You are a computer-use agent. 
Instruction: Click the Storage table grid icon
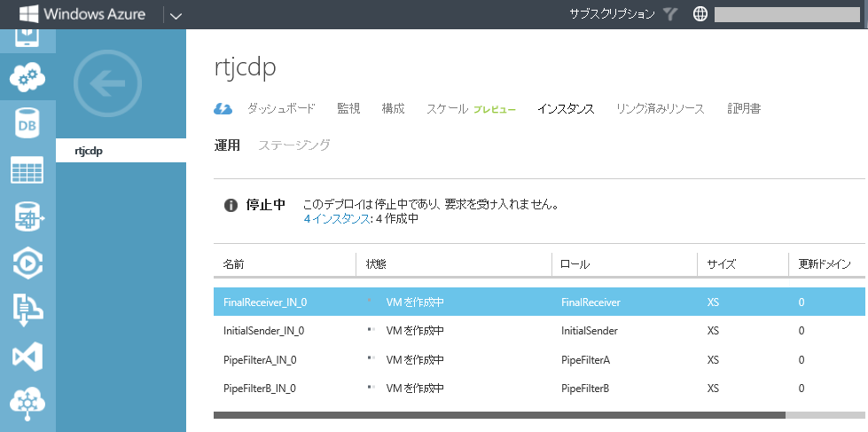(x=27, y=171)
